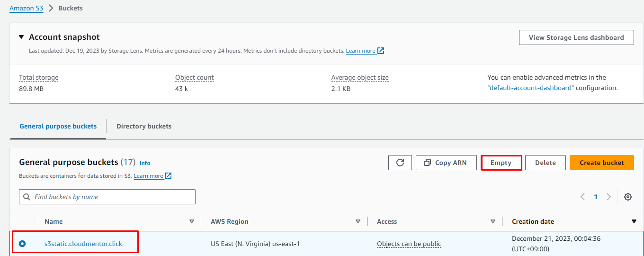Select radio button for s3static.cloudmentor.click

[x=22, y=244]
